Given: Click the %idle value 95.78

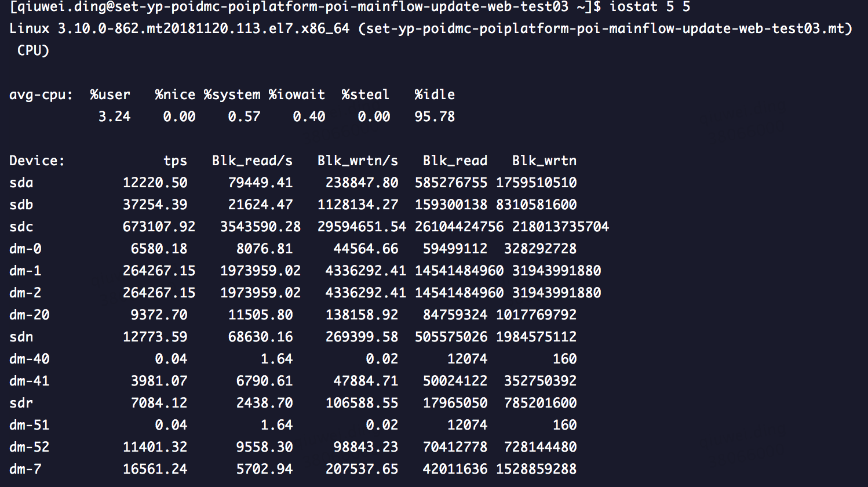Looking at the screenshot, I should [x=435, y=117].
